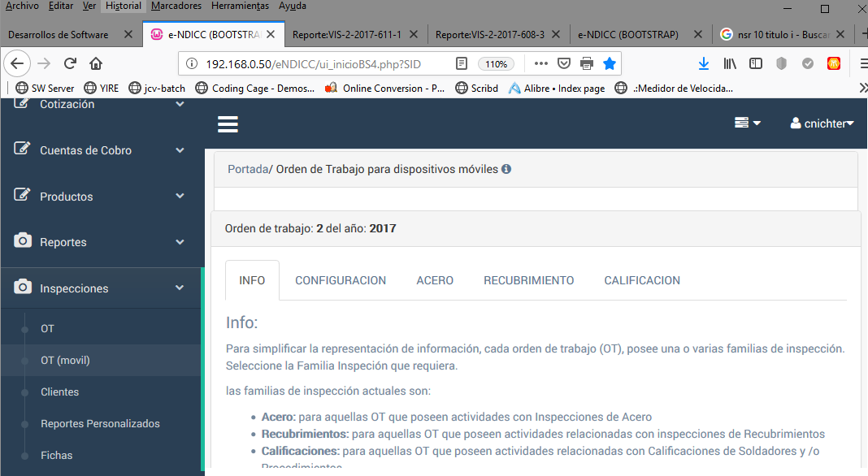The width and height of the screenshot is (868, 476).
Task: Open the Pocket save icon
Action: (x=563, y=63)
